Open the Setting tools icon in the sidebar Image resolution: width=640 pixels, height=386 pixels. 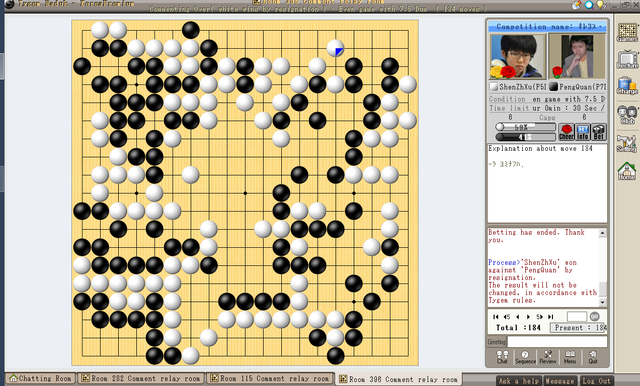(x=627, y=143)
